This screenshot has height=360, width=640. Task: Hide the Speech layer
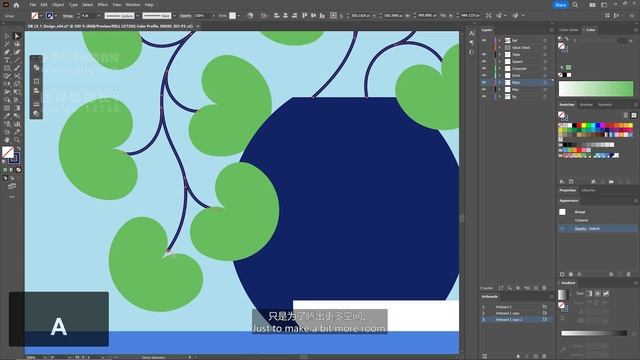pos(484,62)
